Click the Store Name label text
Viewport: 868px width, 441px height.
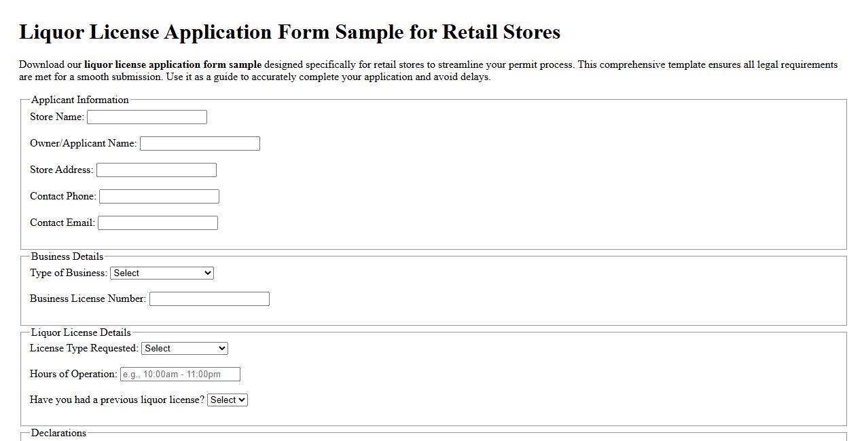point(56,117)
